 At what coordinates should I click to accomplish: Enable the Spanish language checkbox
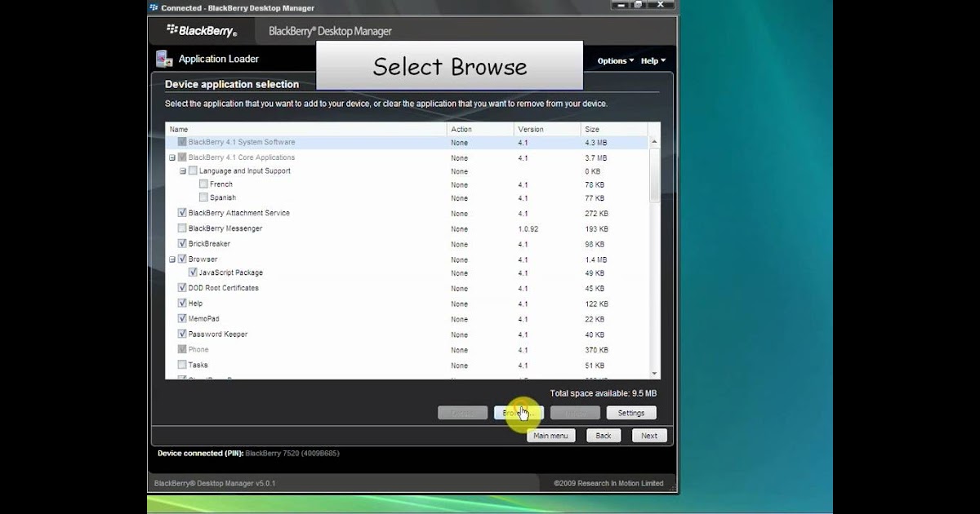[x=203, y=197]
